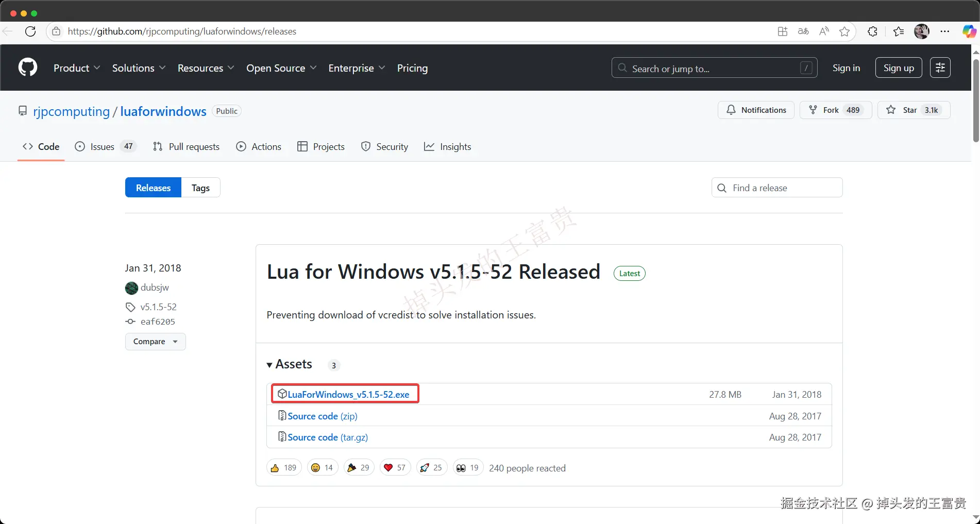Click the Find a release search box
Image resolution: width=980 pixels, height=524 pixels.
pyautogui.click(x=777, y=188)
